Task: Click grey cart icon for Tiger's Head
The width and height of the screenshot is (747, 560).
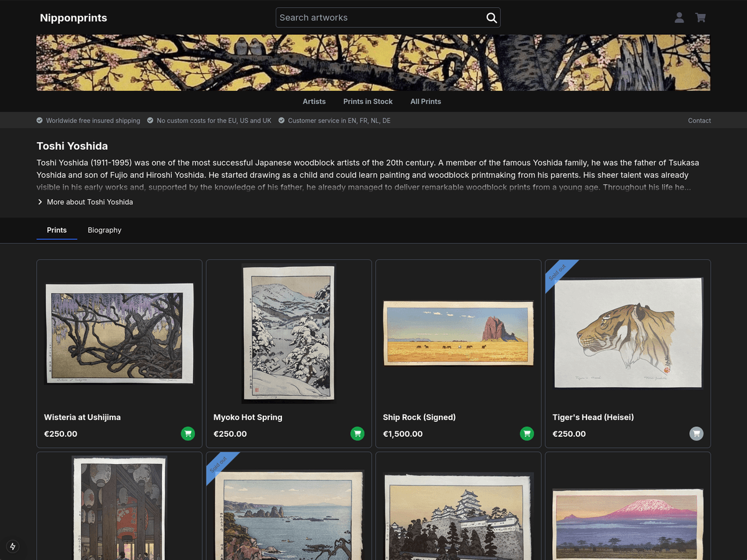Action: [697, 434]
